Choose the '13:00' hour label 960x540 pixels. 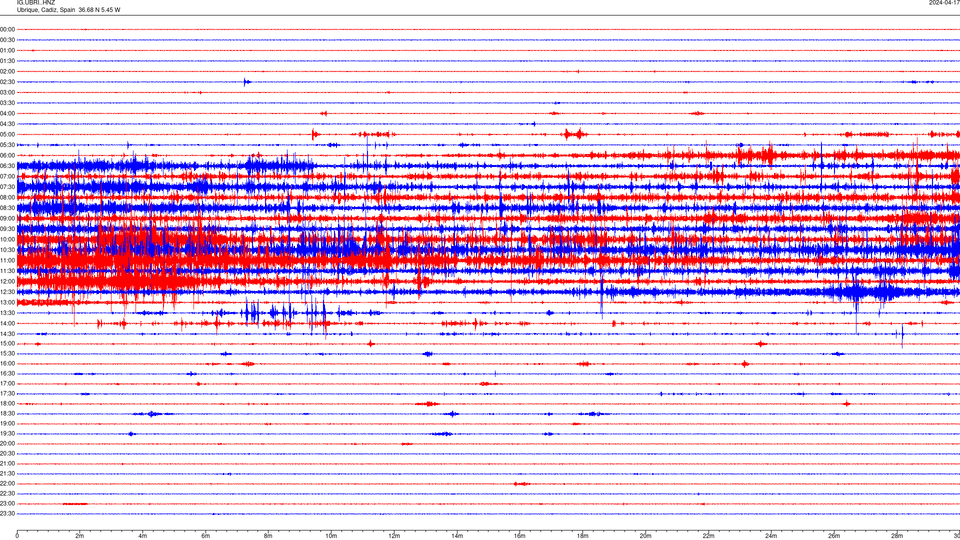pyautogui.click(x=7, y=302)
